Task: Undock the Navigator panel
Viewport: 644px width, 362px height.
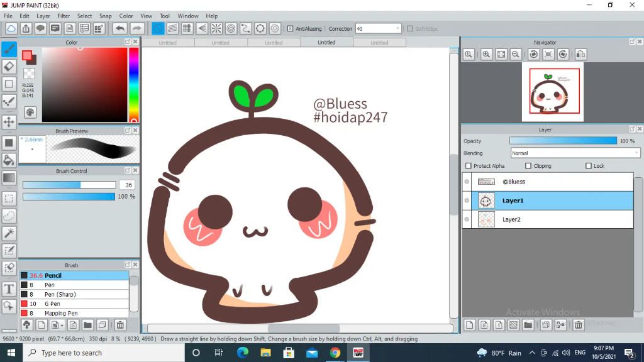Action: (631, 42)
